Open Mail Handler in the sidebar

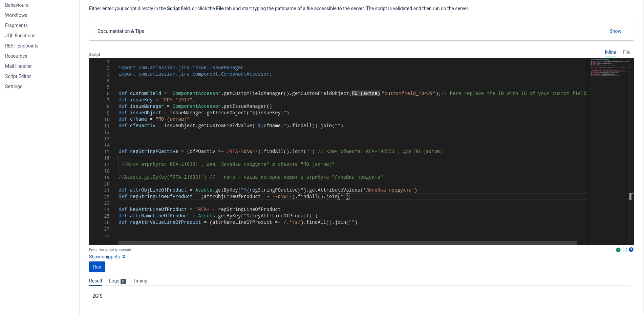coord(18,66)
